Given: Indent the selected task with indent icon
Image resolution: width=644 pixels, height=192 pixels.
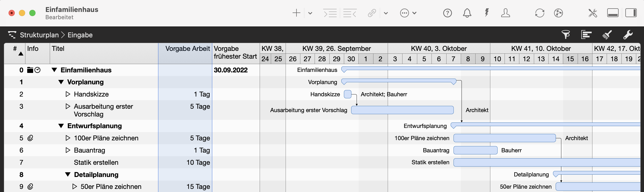Looking at the screenshot, I should (330, 13).
